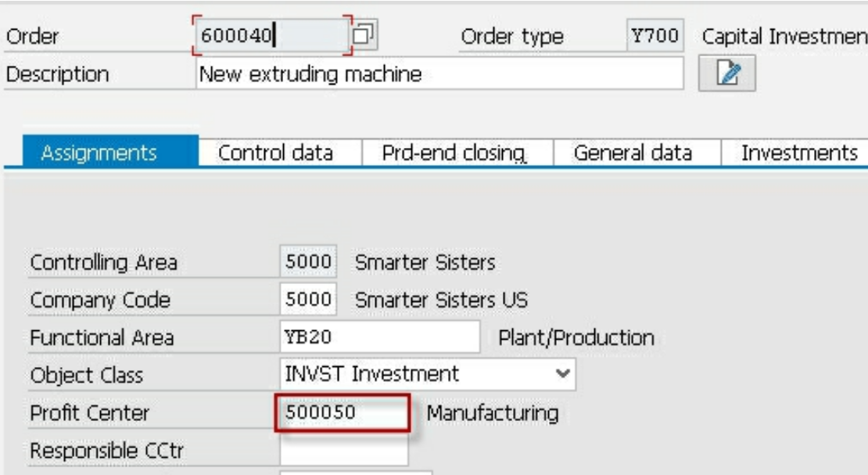Expand the Object Class dropdown

coord(561,374)
